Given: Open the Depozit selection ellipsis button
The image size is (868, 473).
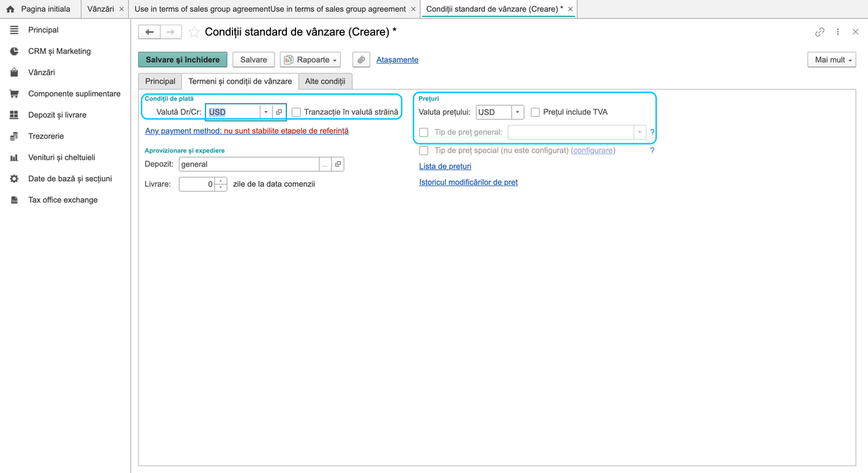Looking at the screenshot, I should [325, 164].
